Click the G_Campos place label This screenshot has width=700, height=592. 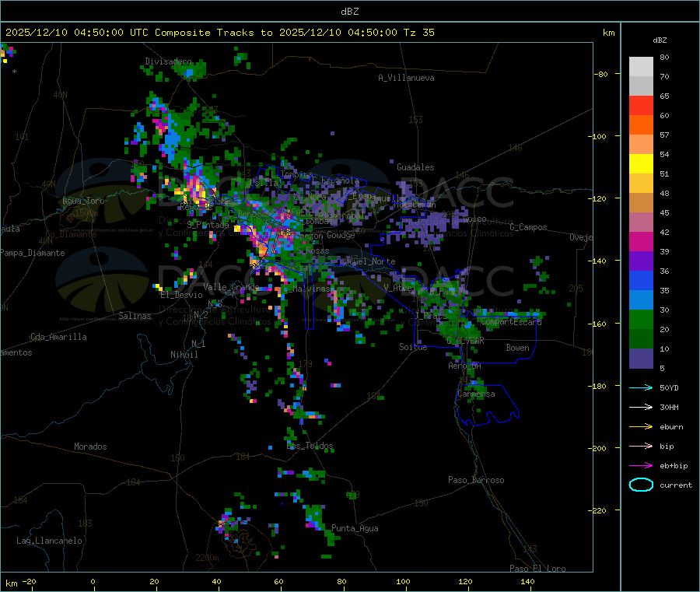point(529,227)
